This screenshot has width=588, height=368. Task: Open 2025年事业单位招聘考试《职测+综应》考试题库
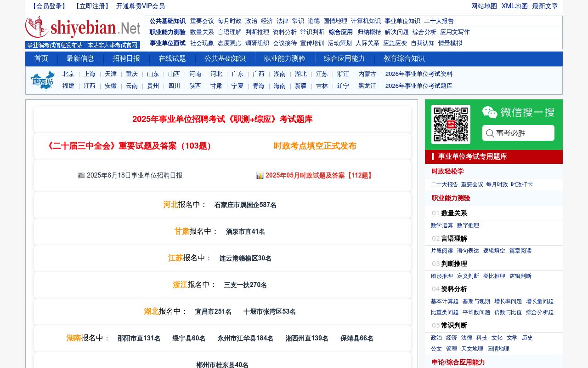point(222,120)
